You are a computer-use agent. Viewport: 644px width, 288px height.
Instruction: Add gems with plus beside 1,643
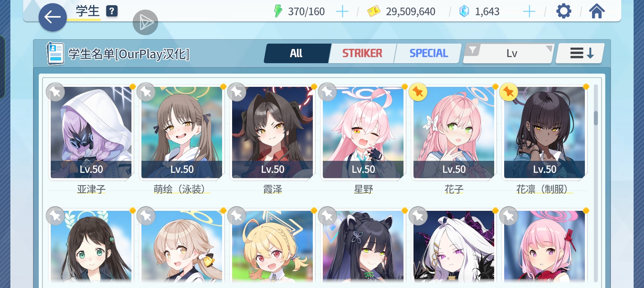pos(529,12)
